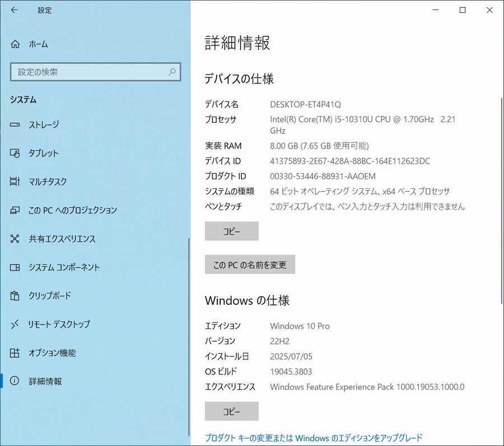Open product key change or edition upgrade link
The image size is (504, 446).
tap(314, 438)
